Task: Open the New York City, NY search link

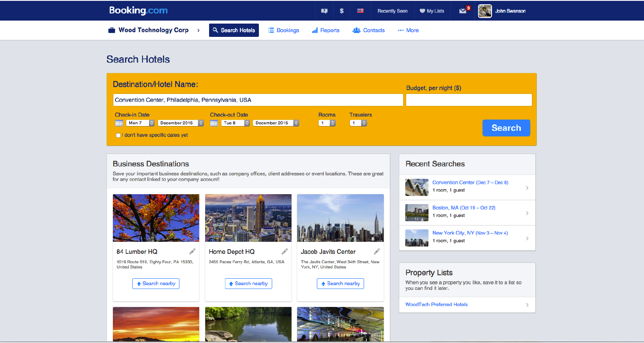Action: click(470, 233)
